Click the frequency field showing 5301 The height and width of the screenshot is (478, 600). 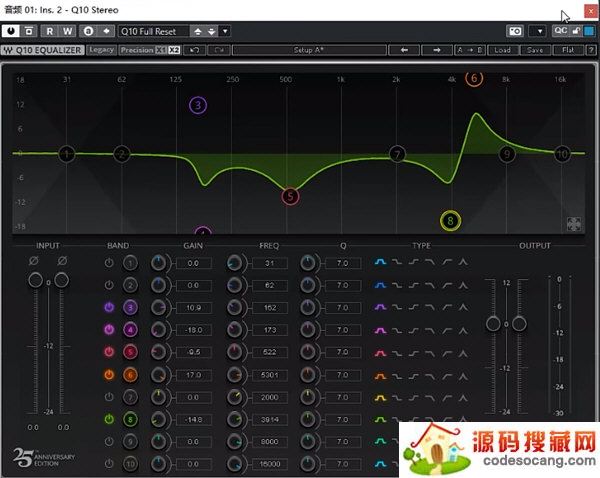pyautogui.click(x=269, y=375)
